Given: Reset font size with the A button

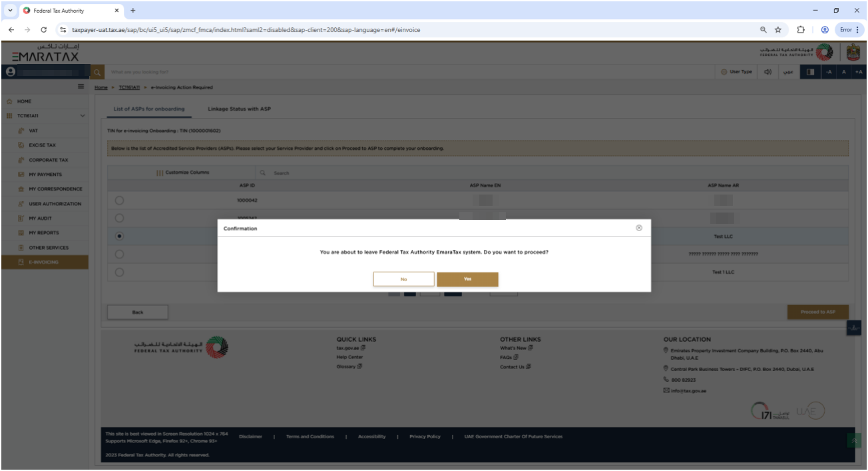Looking at the screenshot, I should (844, 71).
